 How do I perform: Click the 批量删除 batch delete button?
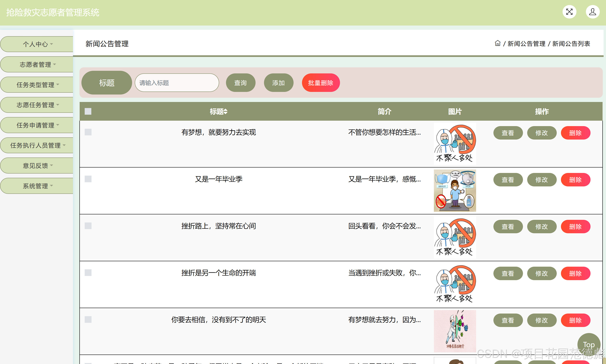320,83
